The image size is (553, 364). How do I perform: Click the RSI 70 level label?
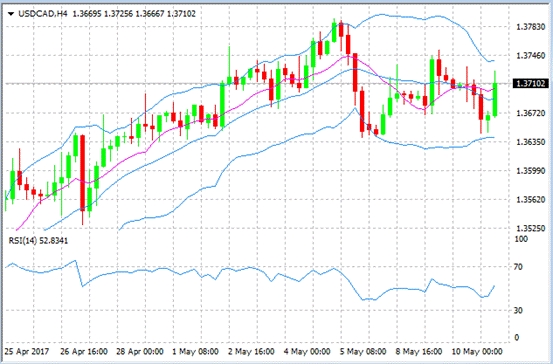tap(518, 267)
